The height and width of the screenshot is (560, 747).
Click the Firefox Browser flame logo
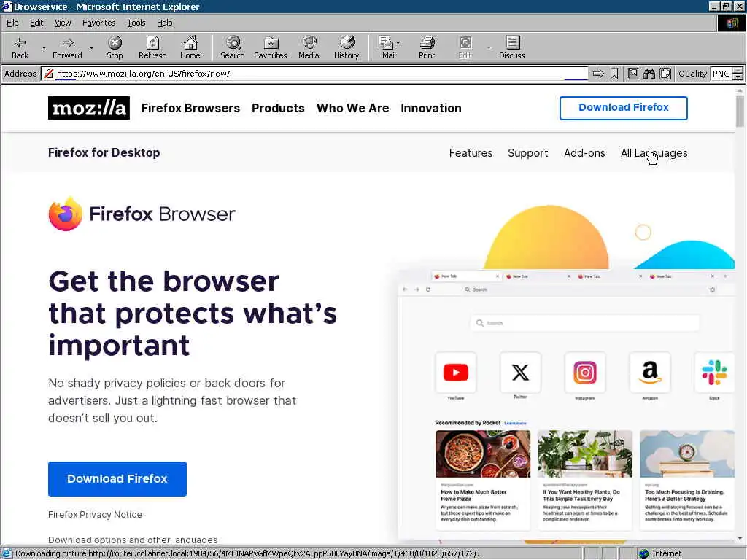pos(65,214)
